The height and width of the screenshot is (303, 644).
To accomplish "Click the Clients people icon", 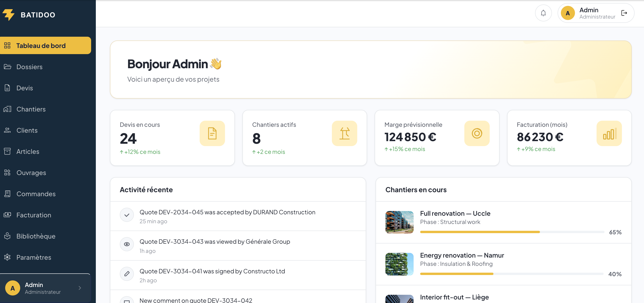I will click(x=7, y=130).
